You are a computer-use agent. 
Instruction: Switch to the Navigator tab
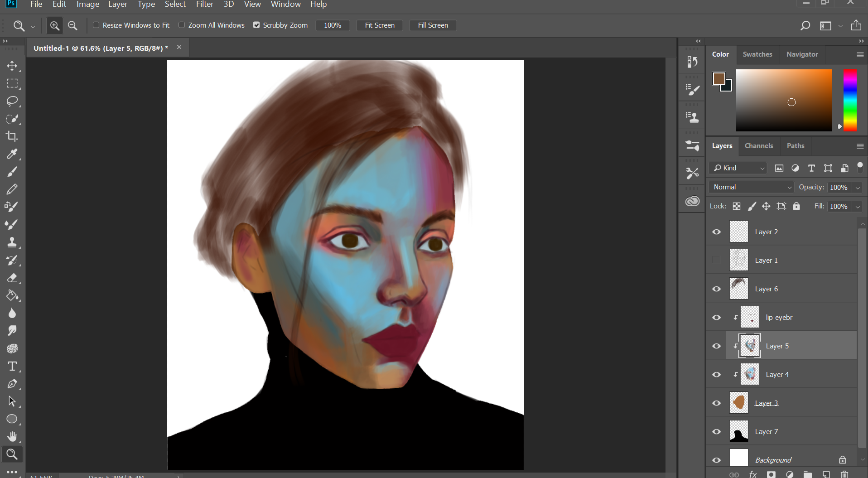click(x=802, y=54)
